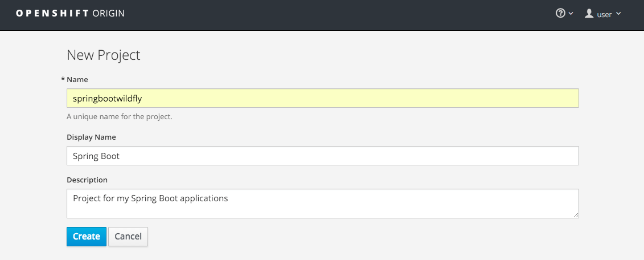This screenshot has height=260, width=644.
Task: Click the "New Project" page heading
Action: pos(104,55)
